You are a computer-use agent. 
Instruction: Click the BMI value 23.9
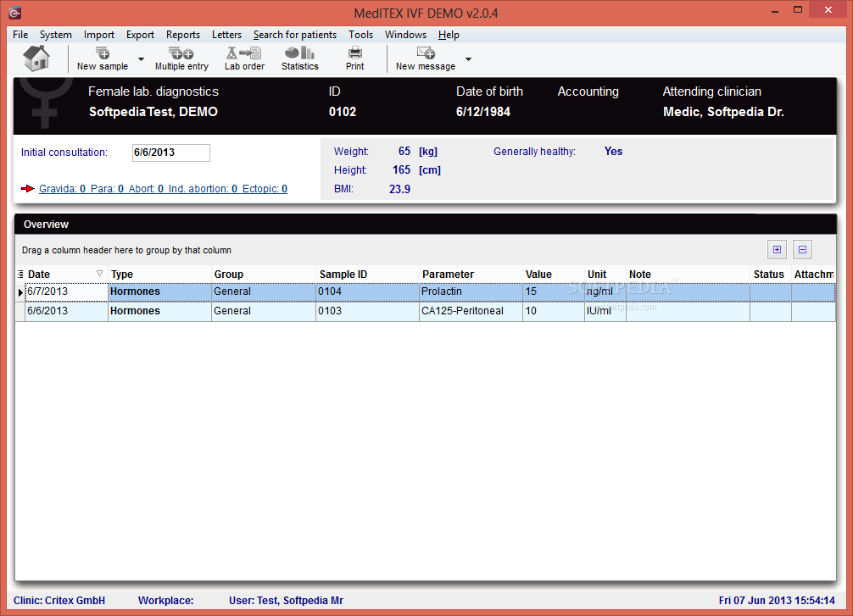[x=400, y=189]
